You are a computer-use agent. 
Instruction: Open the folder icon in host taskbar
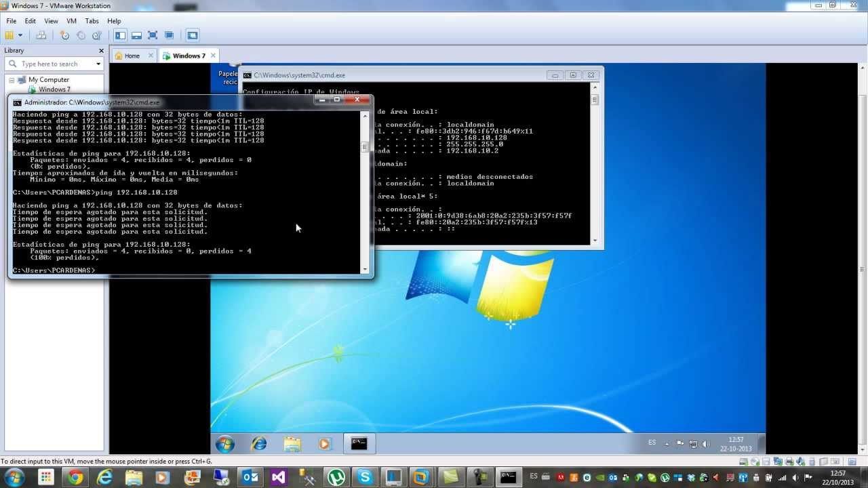click(134, 477)
